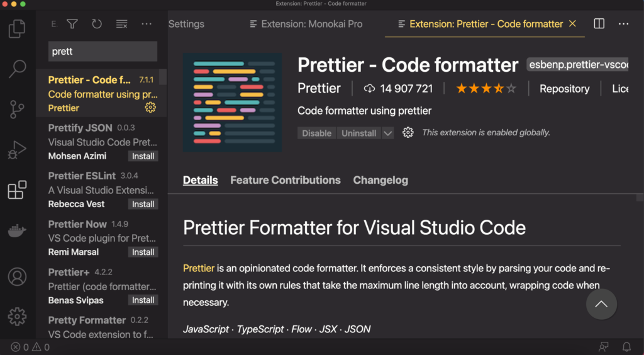This screenshot has width=644, height=355.
Task: Install Prettify JSON extension
Action: tap(143, 156)
